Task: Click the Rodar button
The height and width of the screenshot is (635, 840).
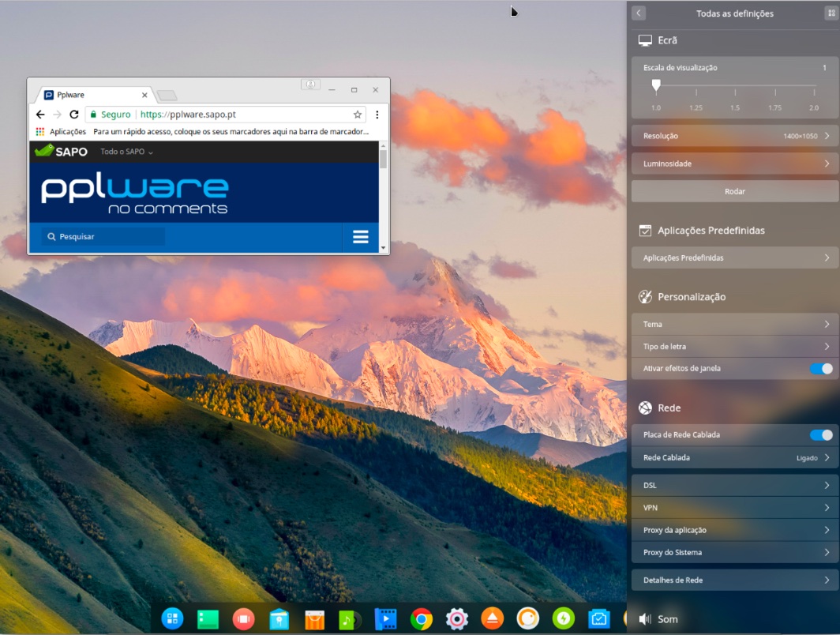Action: tap(734, 191)
